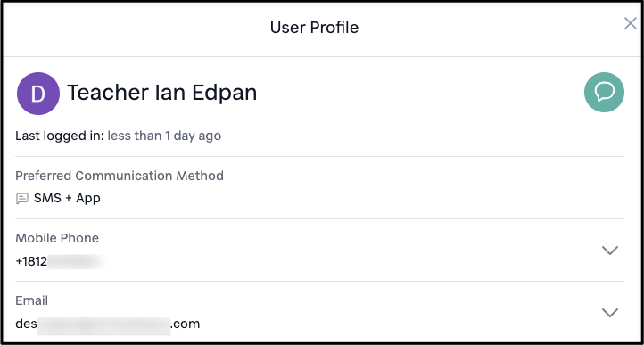Click the +1812 phone number

(x=62, y=261)
